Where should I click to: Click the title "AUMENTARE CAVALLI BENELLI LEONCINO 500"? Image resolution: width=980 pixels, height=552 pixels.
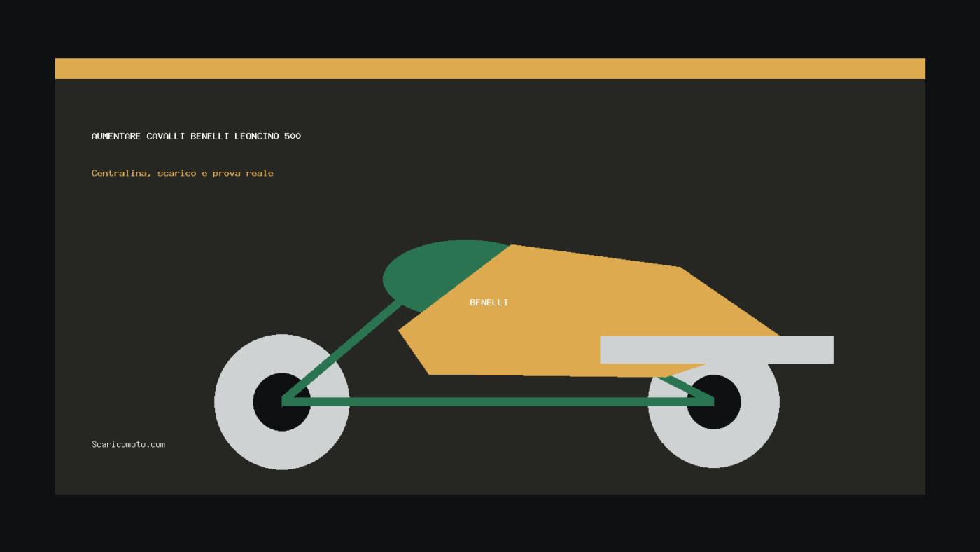[196, 136]
